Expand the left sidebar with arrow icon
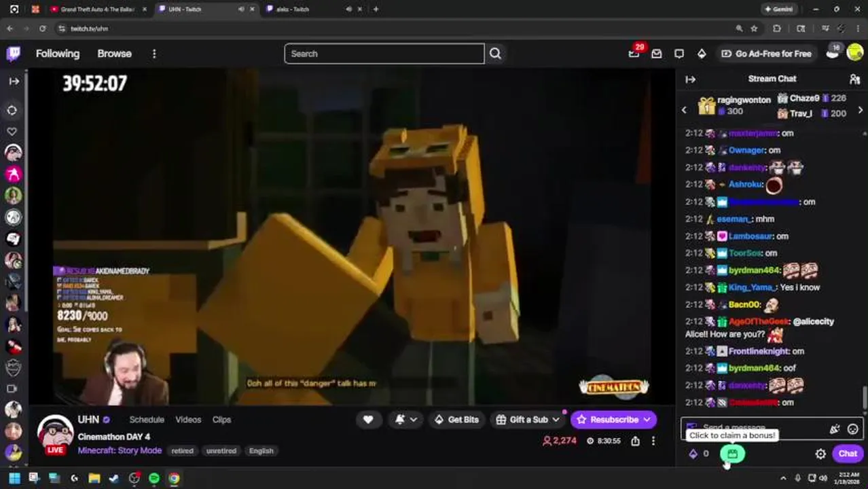This screenshot has height=489, width=868. (14, 81)
